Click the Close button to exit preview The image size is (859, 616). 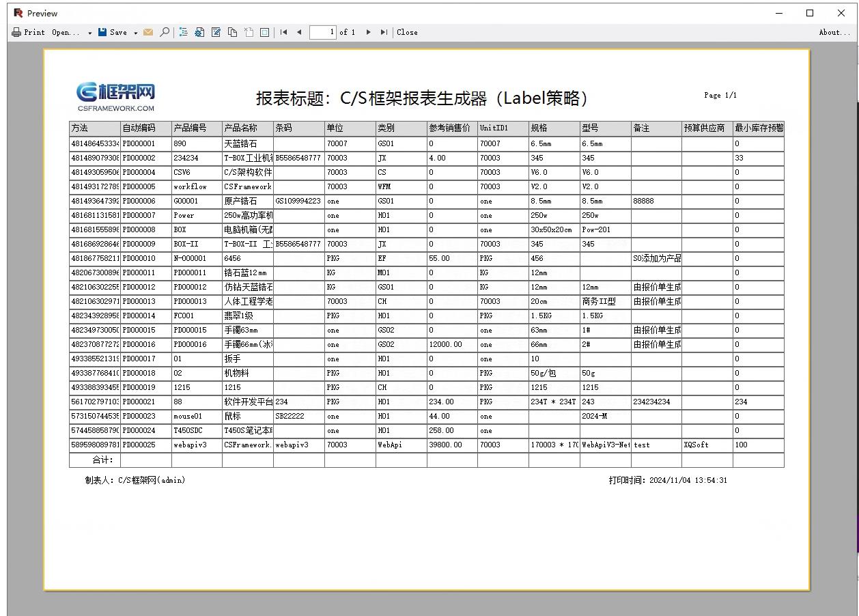[x=407, y=32]
